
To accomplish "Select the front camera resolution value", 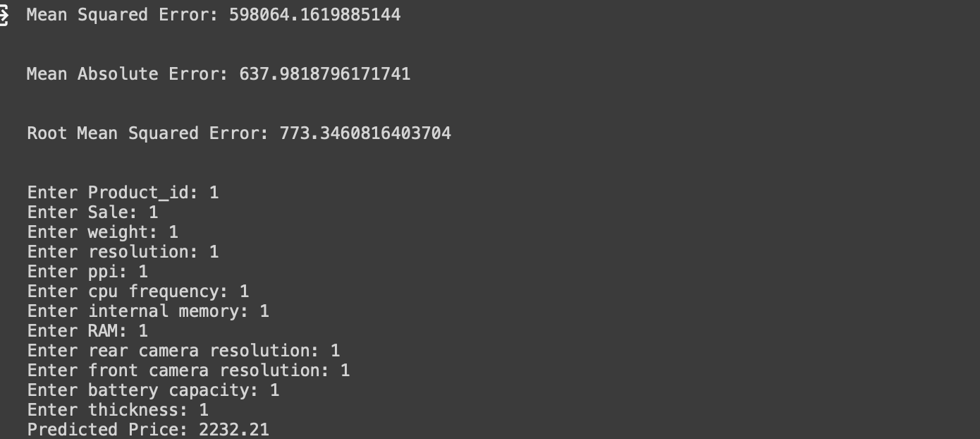I will pyautogui.click(x=345, y=370).
